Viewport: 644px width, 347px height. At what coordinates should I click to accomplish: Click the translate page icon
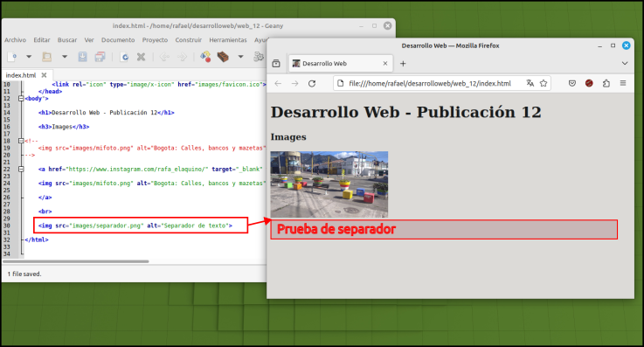(x=530, y=83)
